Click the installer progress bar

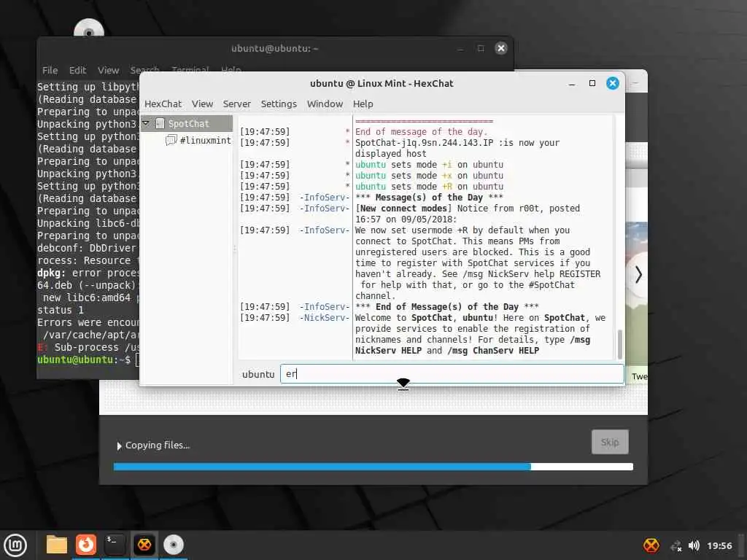click(x=373, y=467)
